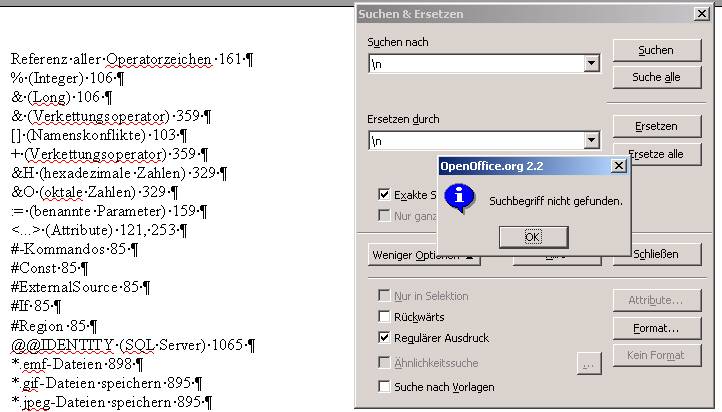Click the line '&O (oktale Zahlen) 329'
Viewport: 722px width, 412px height.
94,192
